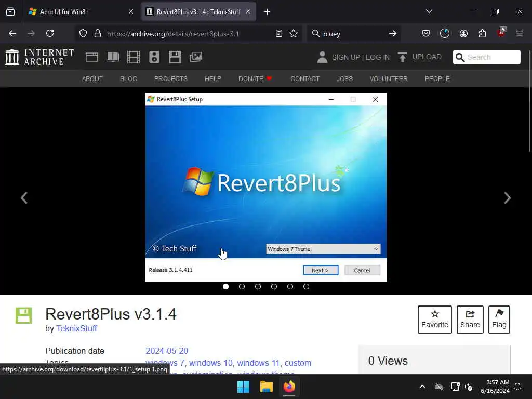Viewport: 532px width, 399px height.
Task: Click the 2024-05-20 publication date link
Action: coord(167,351)
